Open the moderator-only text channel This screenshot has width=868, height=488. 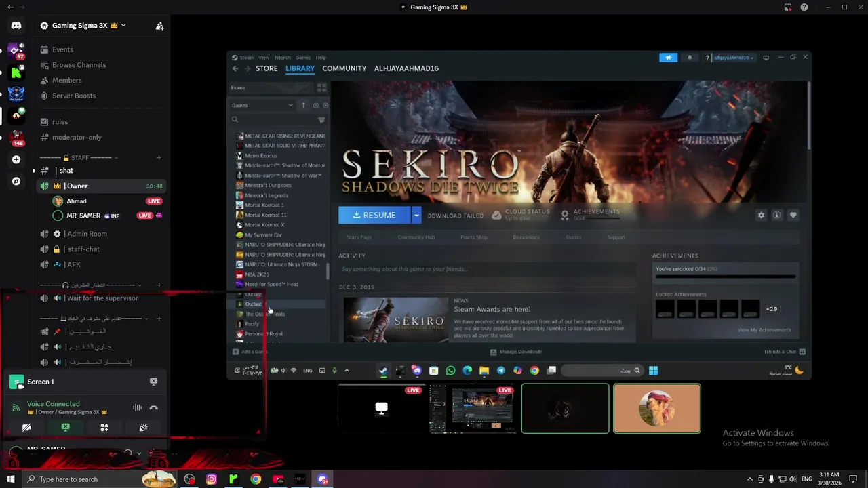point(77,138)
